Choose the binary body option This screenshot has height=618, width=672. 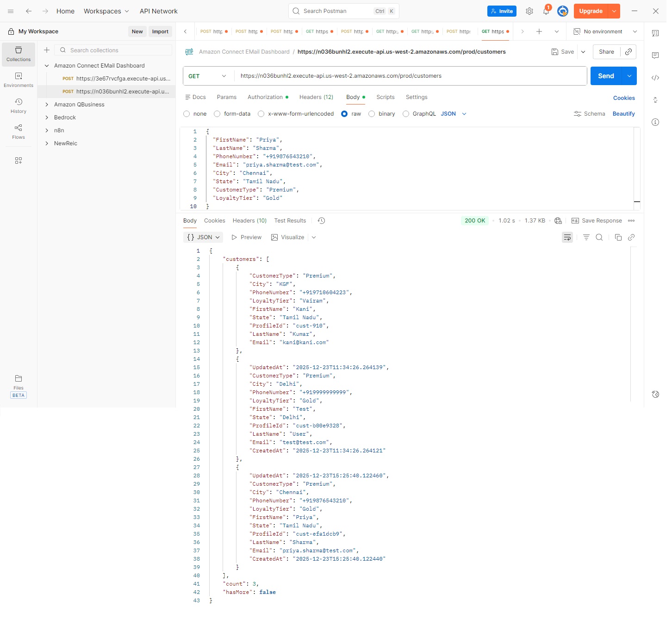pos(372,114)
